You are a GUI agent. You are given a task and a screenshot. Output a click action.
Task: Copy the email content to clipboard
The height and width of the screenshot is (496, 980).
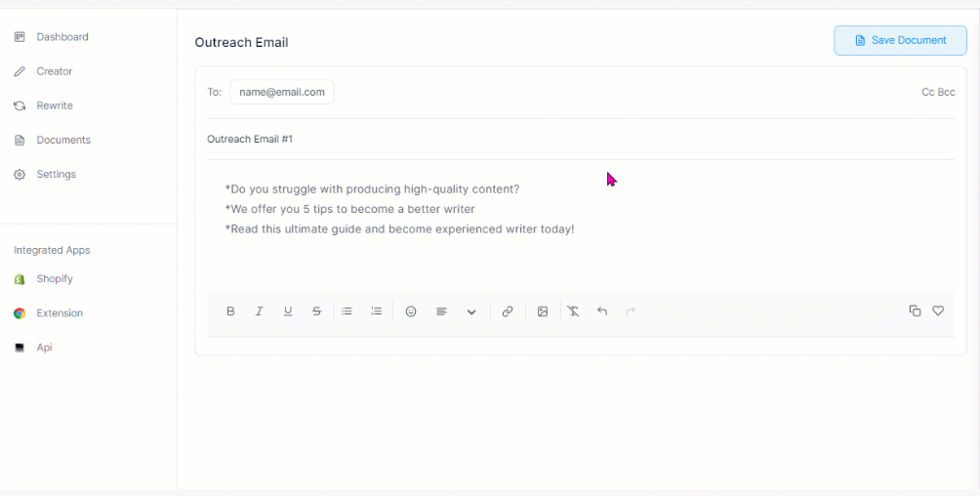click(915, 310)
